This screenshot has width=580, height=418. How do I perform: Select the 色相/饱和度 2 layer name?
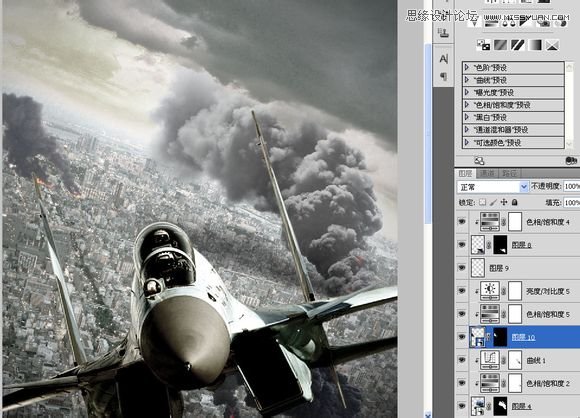(548, 384)
